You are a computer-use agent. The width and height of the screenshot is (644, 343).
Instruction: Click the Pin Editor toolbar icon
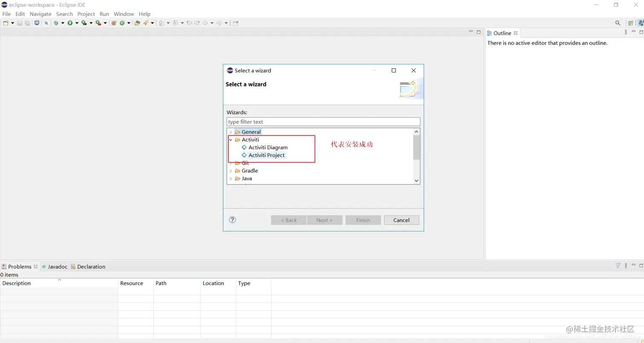(x=236, y=23)
